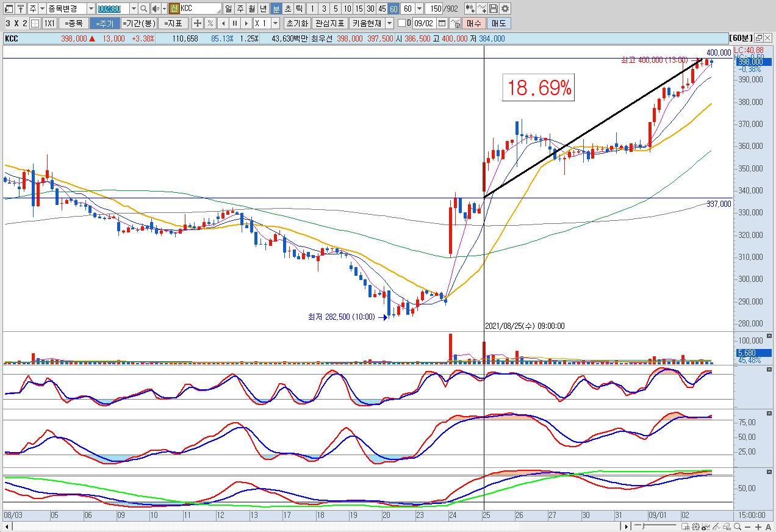776x532 pixels.
Task: Select the 분 minute period tab
Action: [x=275, y=9]
